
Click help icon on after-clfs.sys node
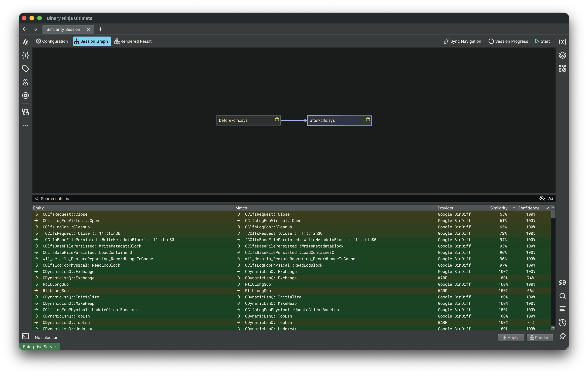click(x=368, y=119)
